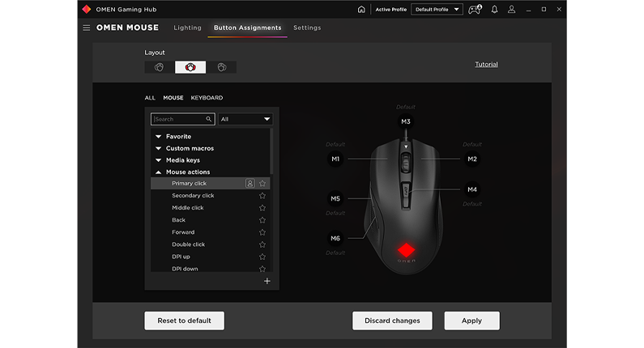Viewport: 644px width, 348px height.
Task: Open the hamburger navigation menu
Action: (87, 28)
